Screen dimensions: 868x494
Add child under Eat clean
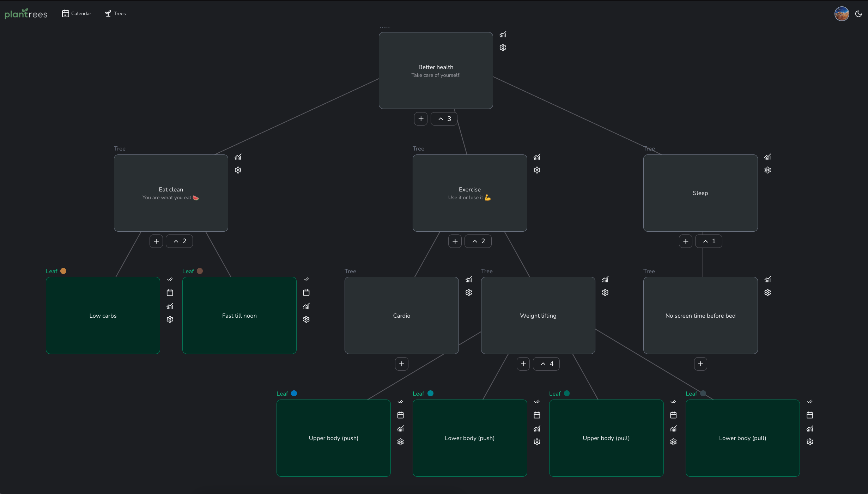156,241
